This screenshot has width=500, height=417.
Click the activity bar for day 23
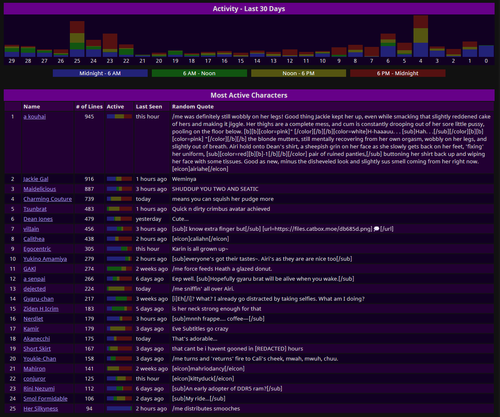110,45
